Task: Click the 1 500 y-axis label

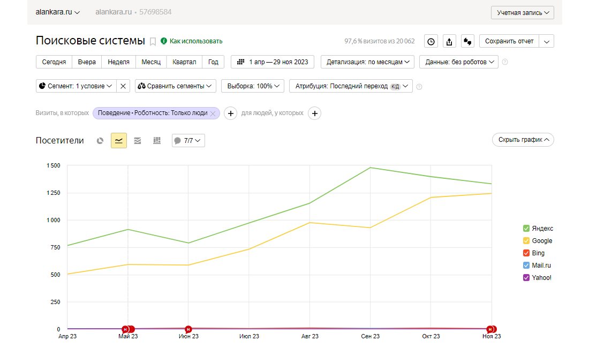Action: click(x=54, y=165)
